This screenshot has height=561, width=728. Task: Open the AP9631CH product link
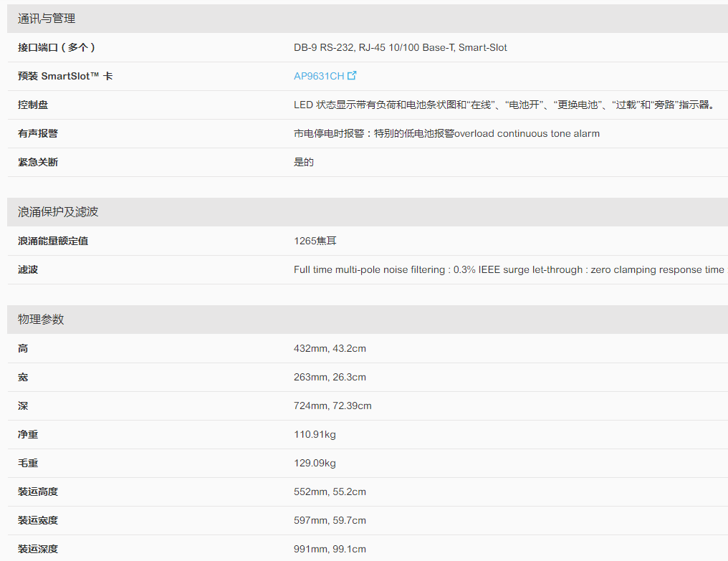(x=318, y=76)
